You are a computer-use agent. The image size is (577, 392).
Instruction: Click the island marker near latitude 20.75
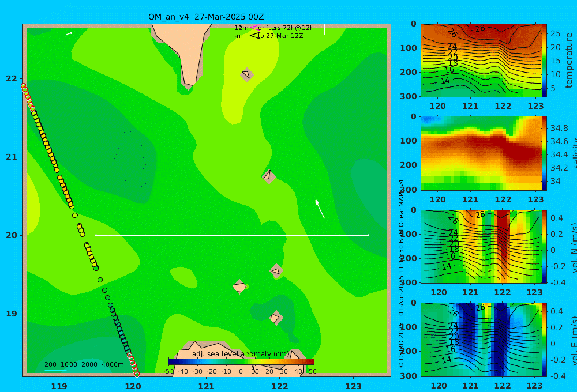tap(269, 176)
